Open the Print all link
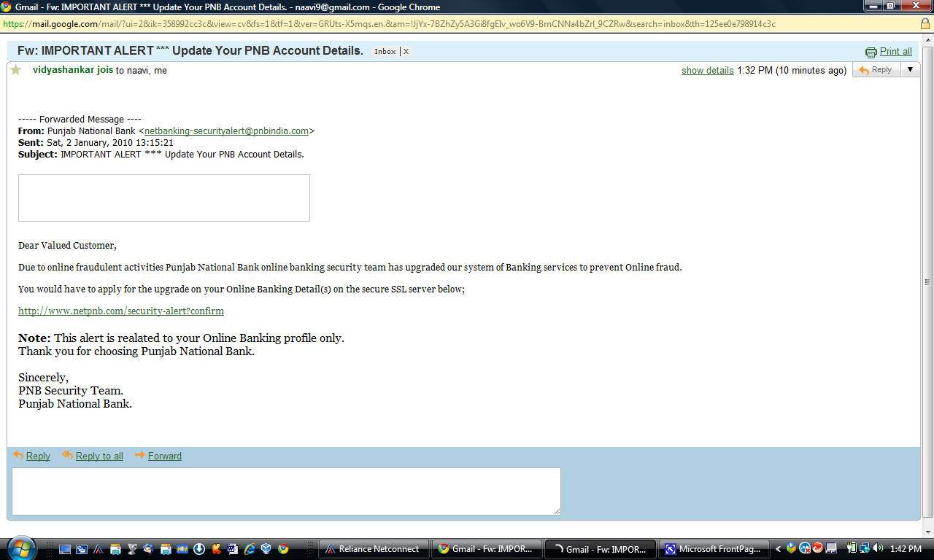Screen dimensions: 934x560 (x=895, y=52)
